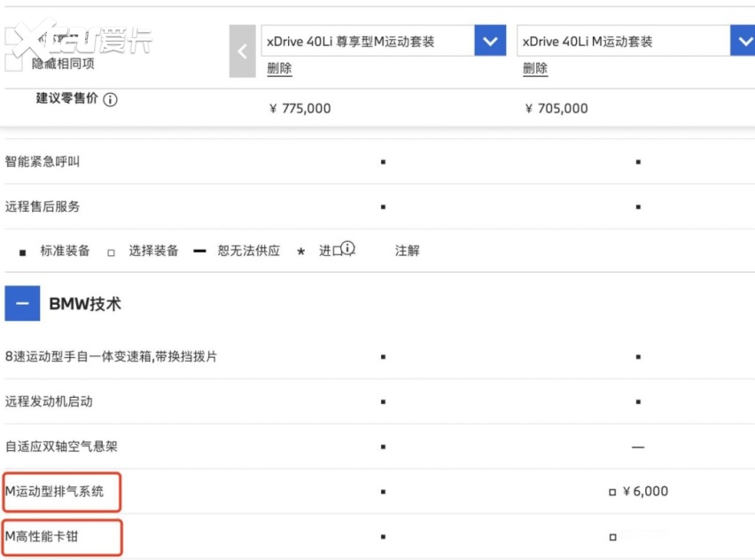Viewport: 755px width, 560px height.
Task: Select the ¥ 705,000 price
Action: (557, 108)
